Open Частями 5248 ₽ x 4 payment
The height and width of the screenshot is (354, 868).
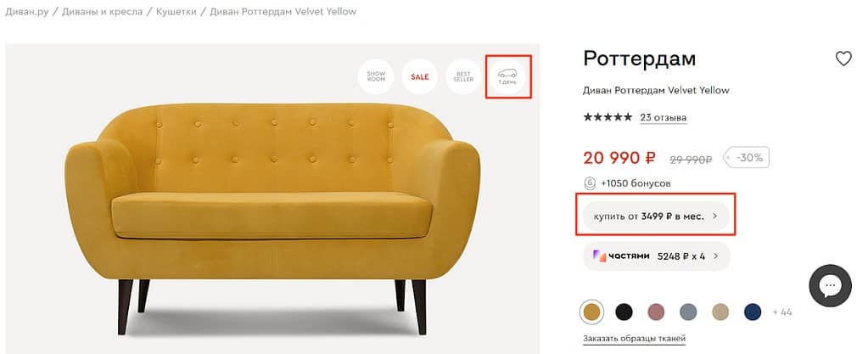pyautogui.click(x=656, y=256)
